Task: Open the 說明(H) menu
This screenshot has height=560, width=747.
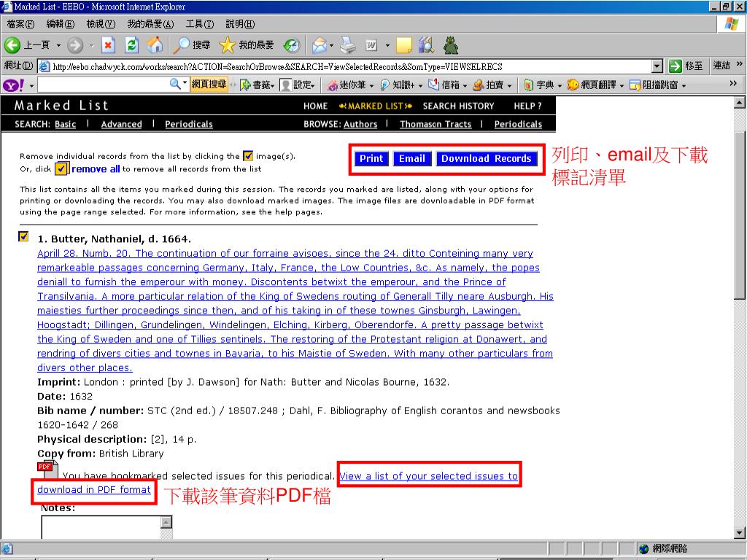Action: pos(240,24)
